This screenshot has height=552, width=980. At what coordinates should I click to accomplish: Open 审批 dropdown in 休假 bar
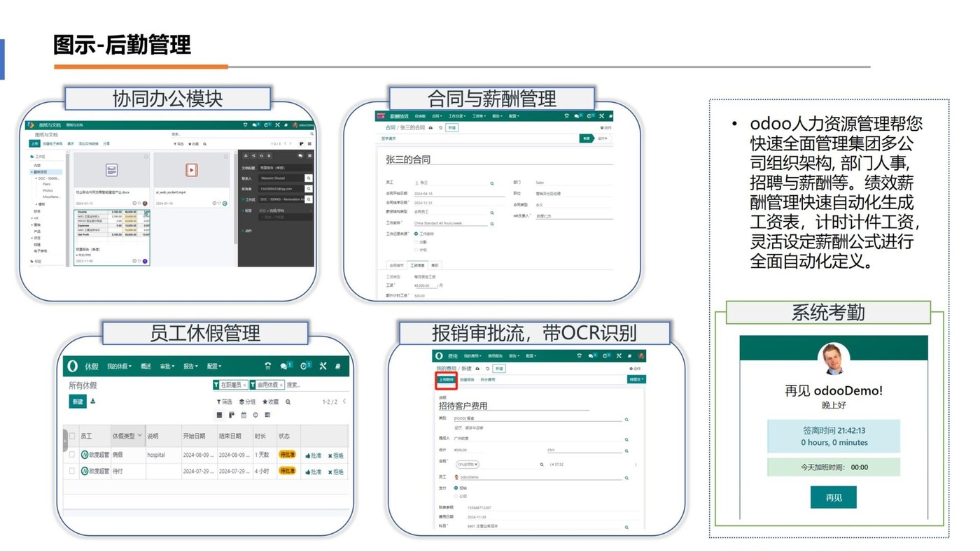pos(167,366)
